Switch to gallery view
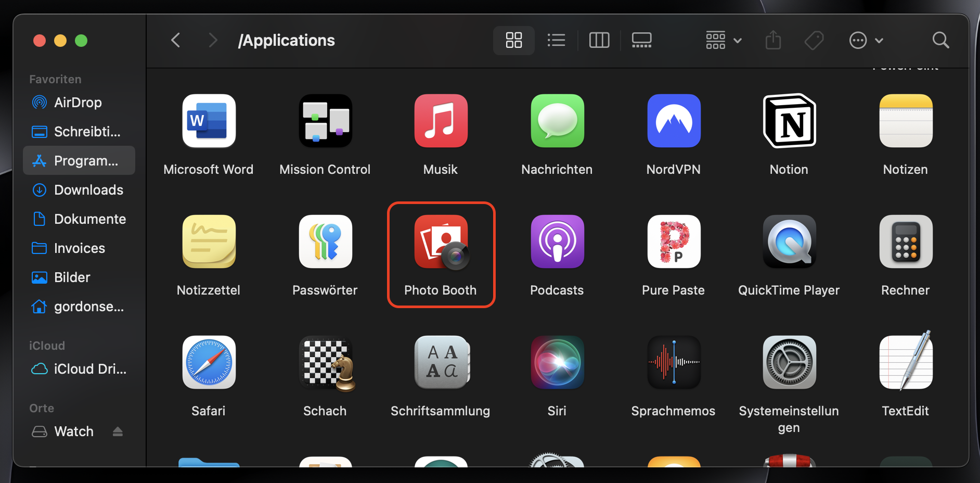The height and width of the screenshot is (483, 980). click(x=642, y=40)
